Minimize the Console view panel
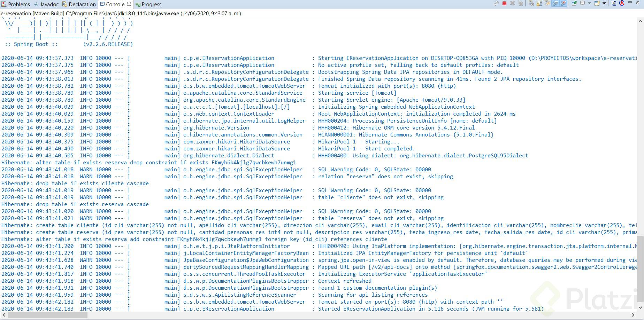 pos(630,2)
